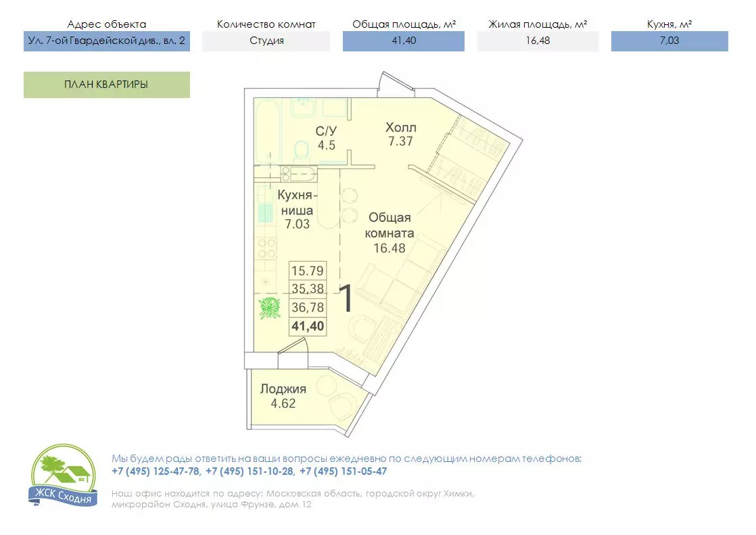Call phone number +7 (495) 151-05-47

[x=344, y=471]
